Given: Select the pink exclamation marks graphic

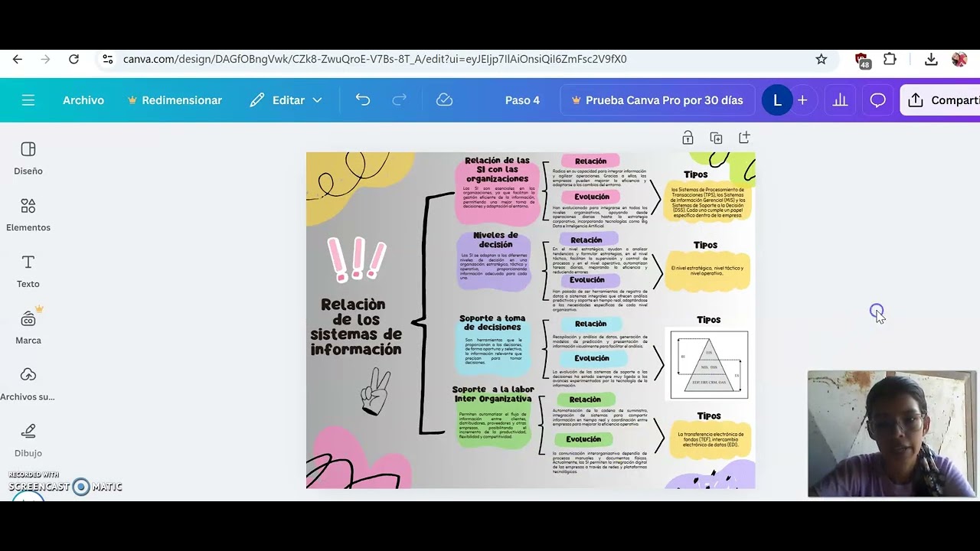Looking at the screenshot, I should 357,259.
